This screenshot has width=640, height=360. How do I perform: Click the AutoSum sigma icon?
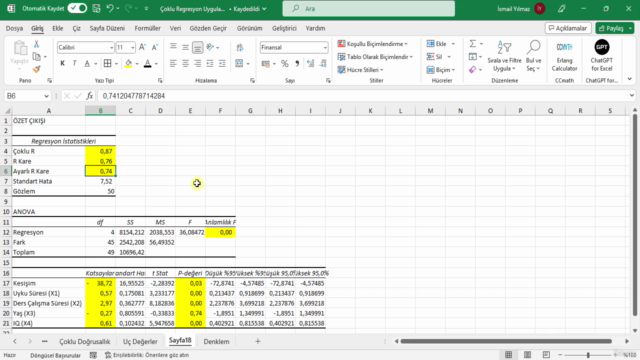473,44
